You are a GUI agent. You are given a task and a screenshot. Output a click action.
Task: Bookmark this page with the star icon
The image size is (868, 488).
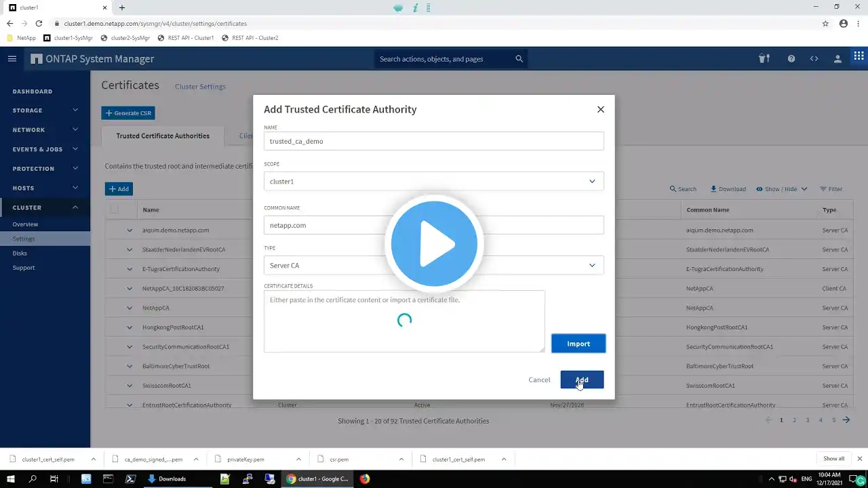pyautogui.click(x=825, y=23)
